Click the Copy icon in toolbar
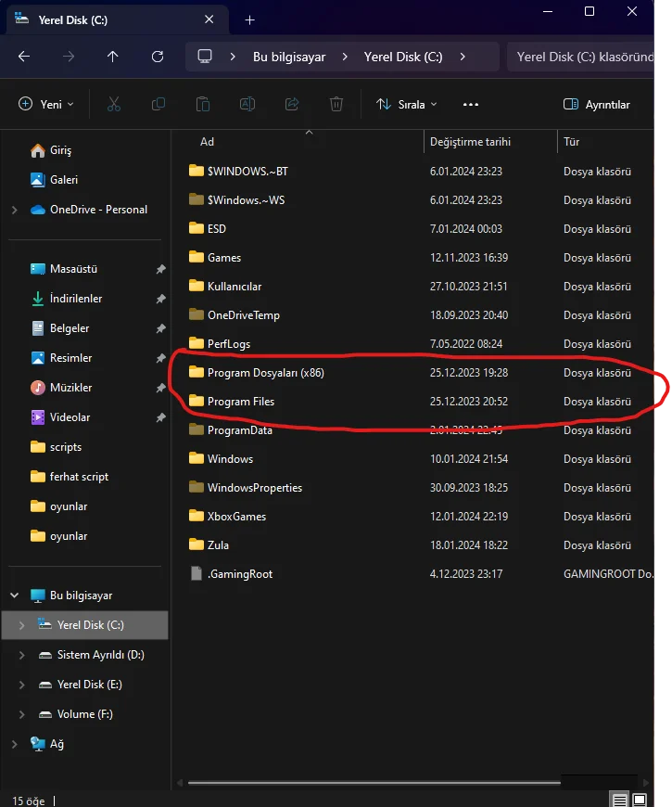The image size is (672, 807). click(x=158, y=105)
